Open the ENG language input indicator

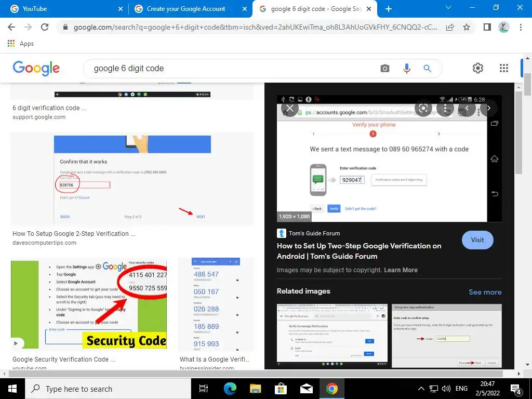(461, 389)
